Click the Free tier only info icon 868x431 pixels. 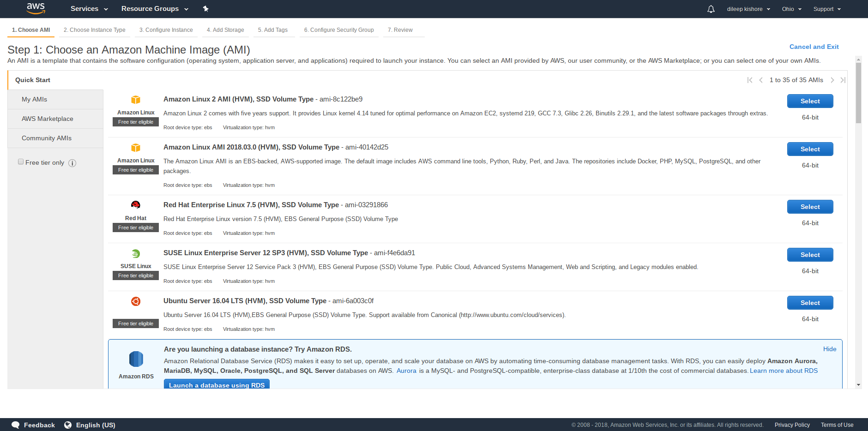point(72,163)
